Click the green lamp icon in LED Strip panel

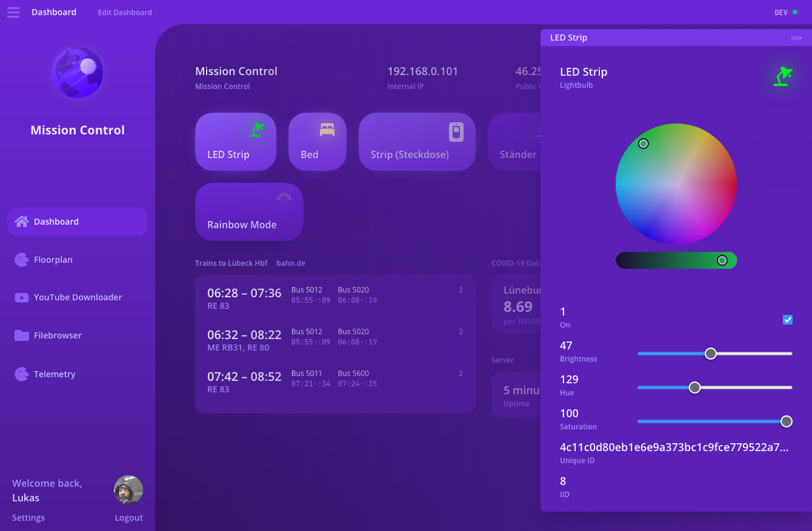click(x=783, y=76)
